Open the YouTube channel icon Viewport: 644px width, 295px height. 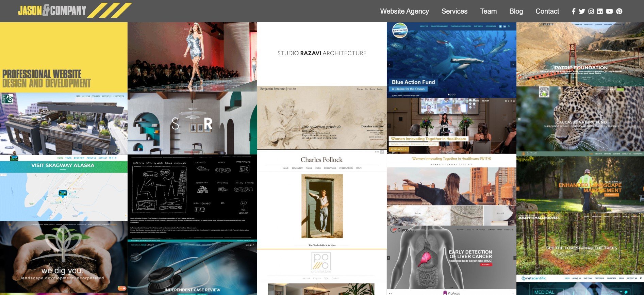[x=609, y=11]
